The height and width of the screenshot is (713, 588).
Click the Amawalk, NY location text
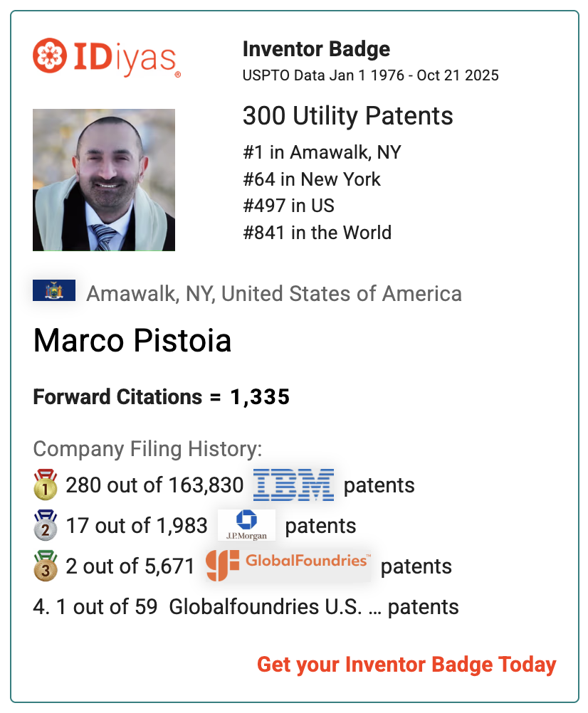(273, 293)
